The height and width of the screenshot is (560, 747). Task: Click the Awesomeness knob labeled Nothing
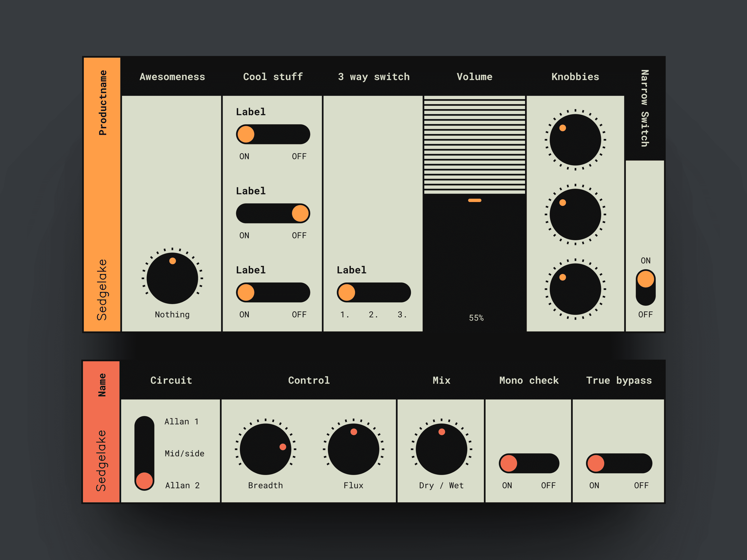[x=172, y=278]
